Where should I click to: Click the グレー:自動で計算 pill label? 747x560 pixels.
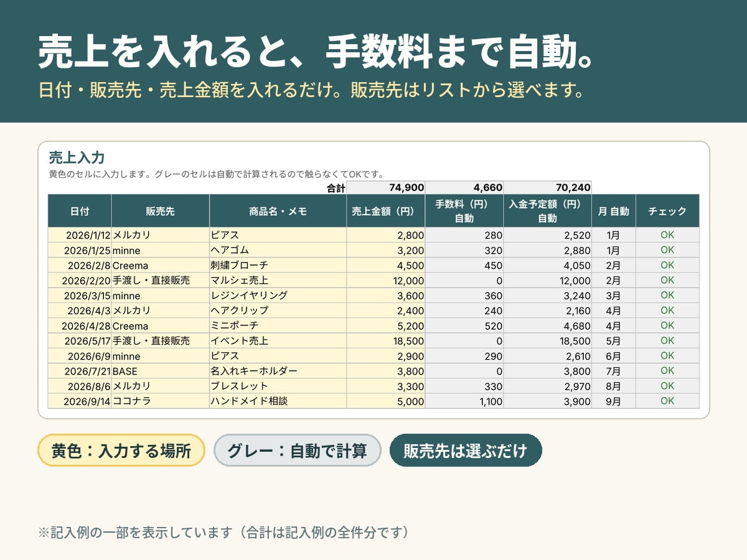[297, 450]
